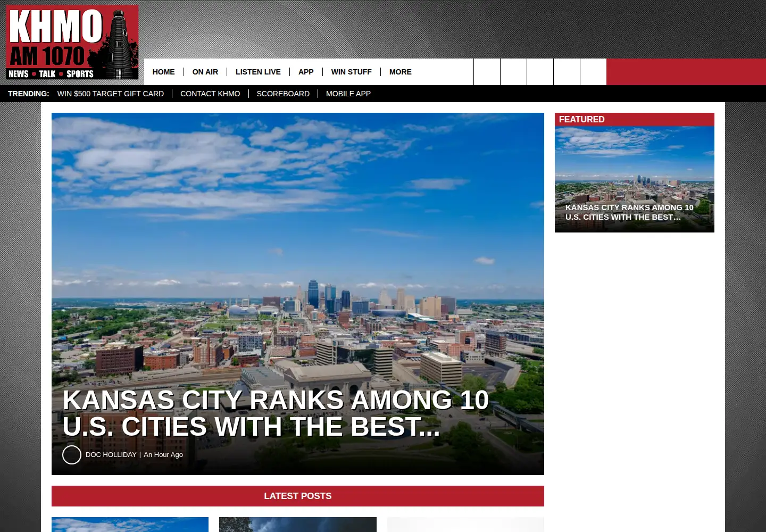Image resolution: width=766 pixels, height=532 pixels.
Task: Click Doc Holliday's round author avatar
Action: point(72,455)
